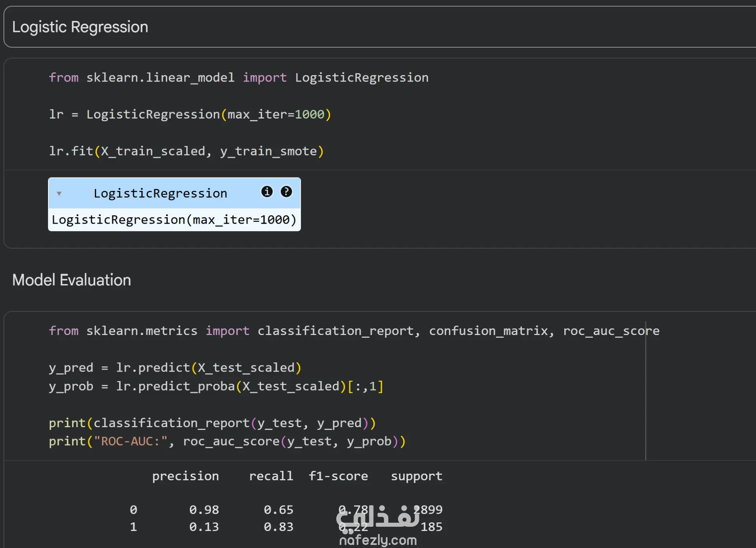This screenshot has width=756, height=548.
Task: Click the 'precision' column header
Action: tap(185, 476)
